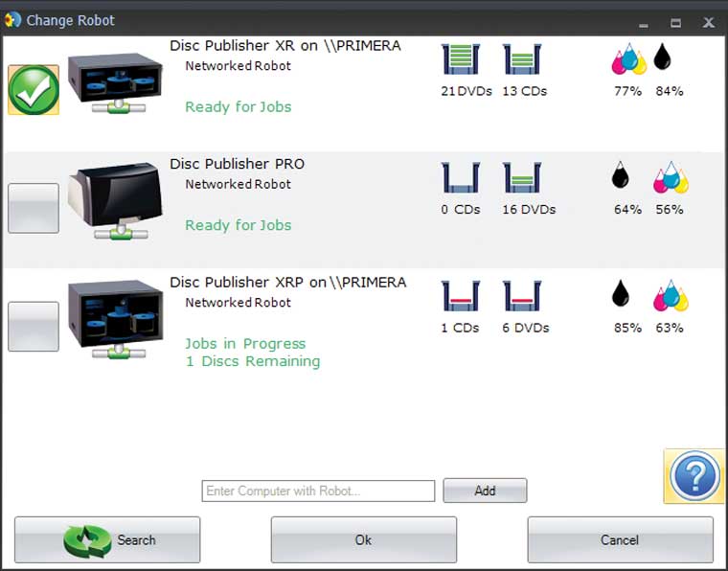Image resolution: width=728 pixels, height=571 pixels.
Task: Dismiss the dialog with Cancel
Action: tap(621, 539)
